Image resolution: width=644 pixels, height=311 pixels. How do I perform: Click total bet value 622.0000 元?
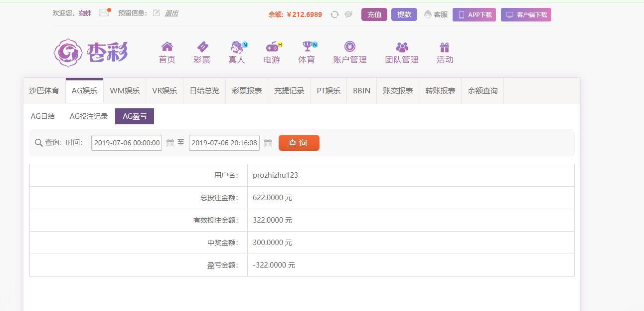point(272,198)
